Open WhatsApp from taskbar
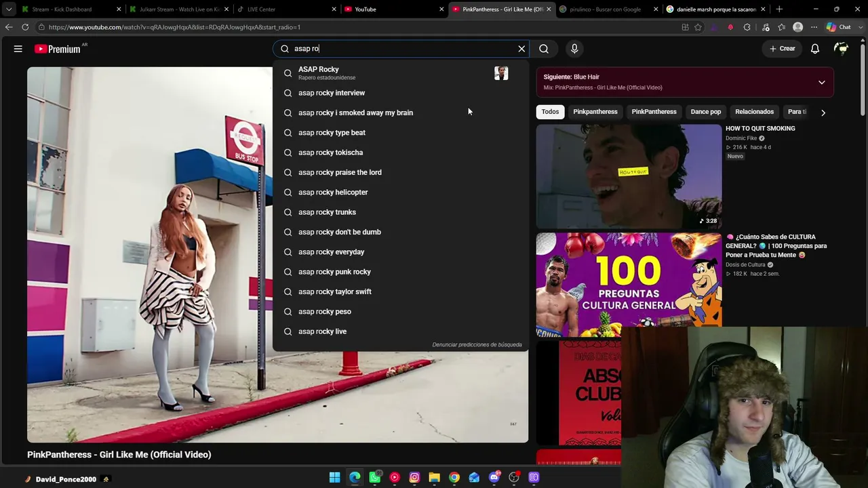The width and height of the screenshot is (868, 488). 374,477
